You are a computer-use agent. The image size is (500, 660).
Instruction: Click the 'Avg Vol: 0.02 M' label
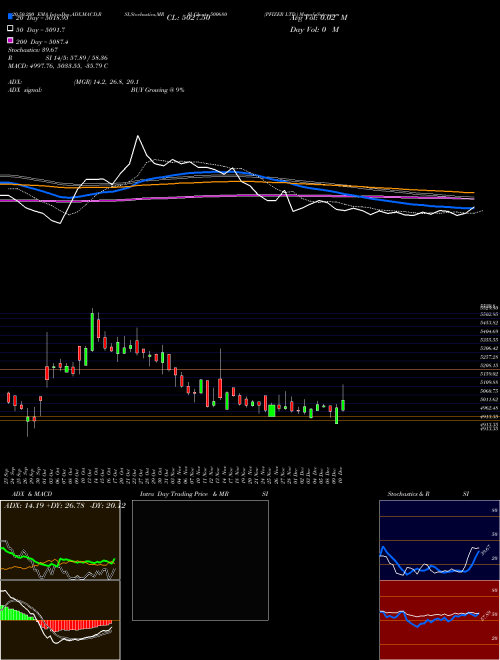(319, 18)
